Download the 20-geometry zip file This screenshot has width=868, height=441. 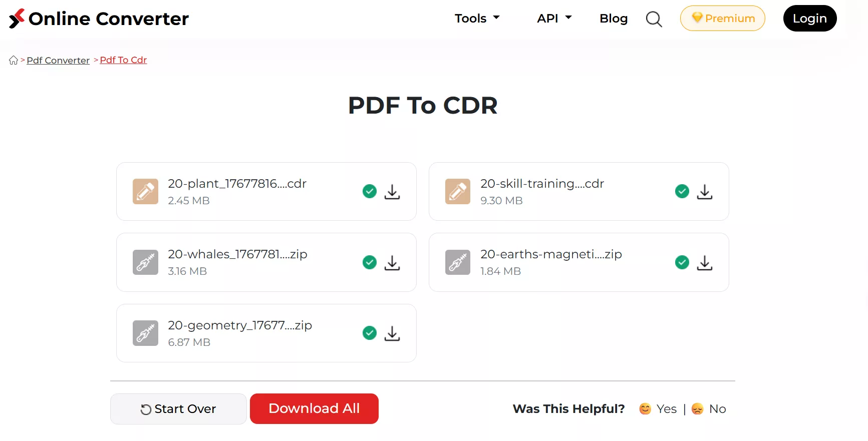[392, 333]
